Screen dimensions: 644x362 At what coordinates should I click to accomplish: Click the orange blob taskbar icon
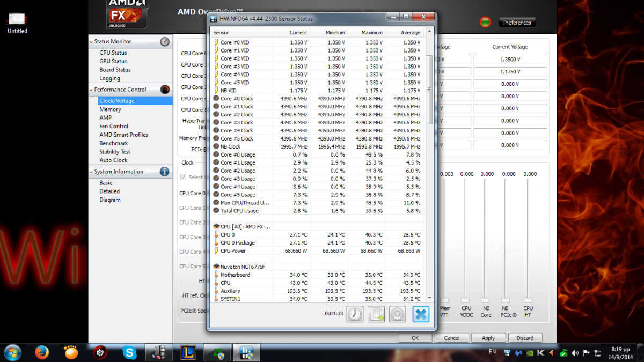pos(71,352)
